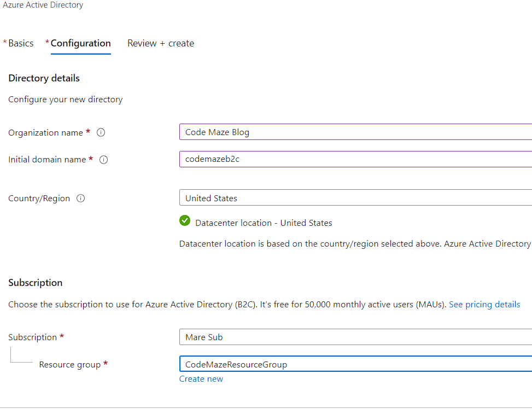Click the Azure Active Directory page title

(43, 5)
